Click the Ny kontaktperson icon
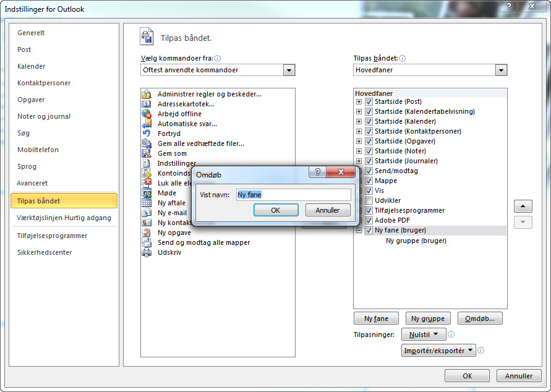 pyautogui.click(x=147, y=223)
